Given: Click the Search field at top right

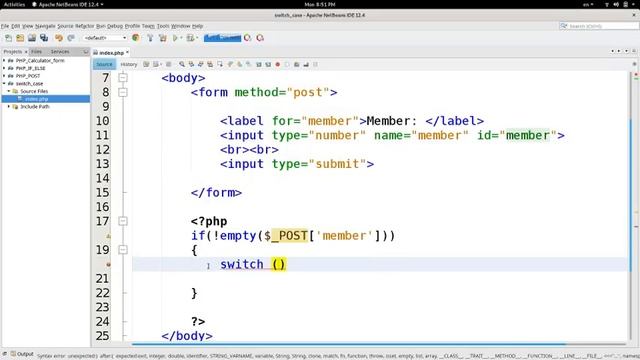Looking at the screenshot, I should point(599,26).
